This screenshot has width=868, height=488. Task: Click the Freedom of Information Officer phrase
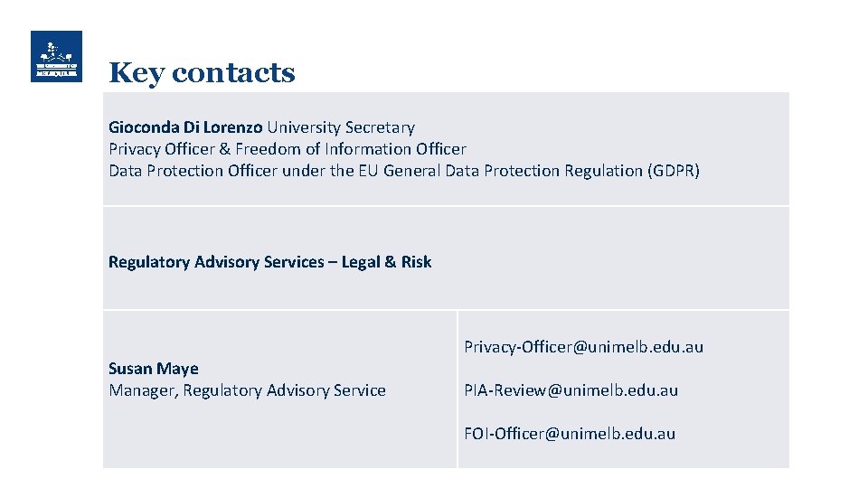(x=351, y=149)
